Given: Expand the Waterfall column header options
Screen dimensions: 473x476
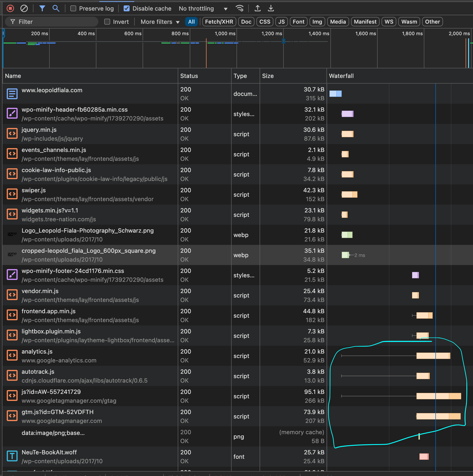Looking at the screenshot, I should 341,76.
